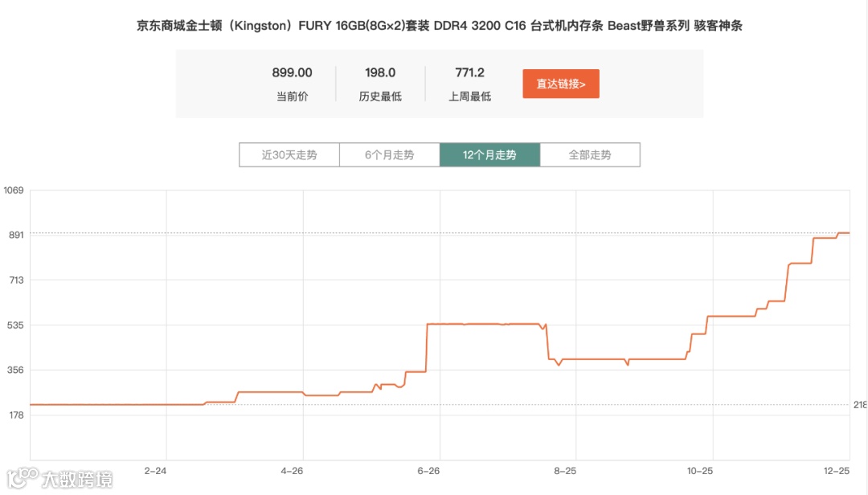Click the 当前价 label
This screenshot has height=495, width=868.
293,96
